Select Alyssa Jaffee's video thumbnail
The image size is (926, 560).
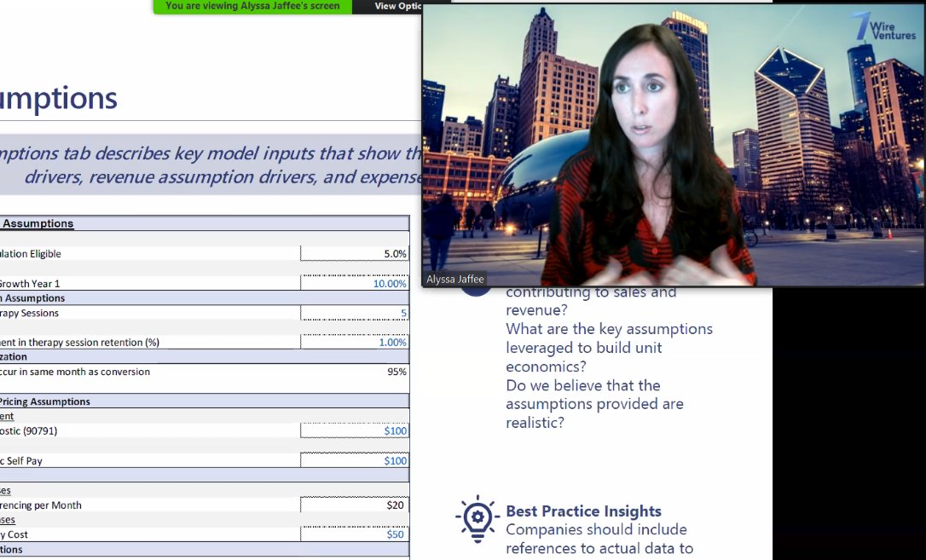click(x=674, y=145)
